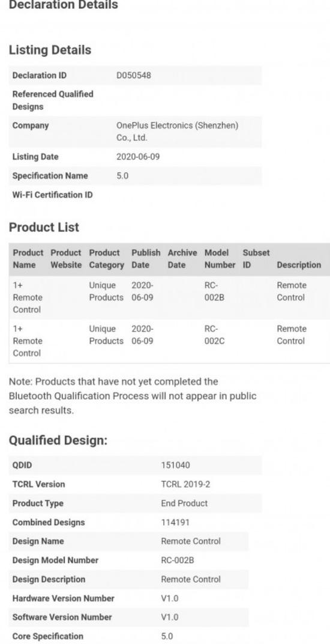Viewport: 330px width, 644px height.
Task: Select model number RC-002B table row
Action: pyautogui.click(x=169, y=298)
